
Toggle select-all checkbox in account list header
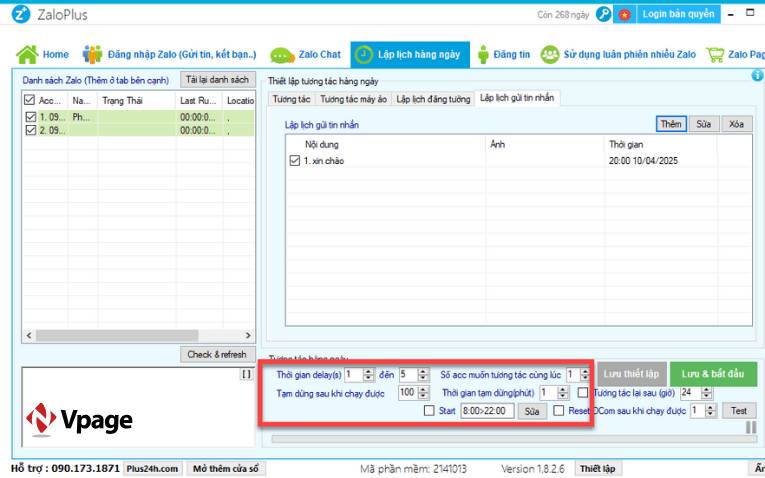pos(29,100)
